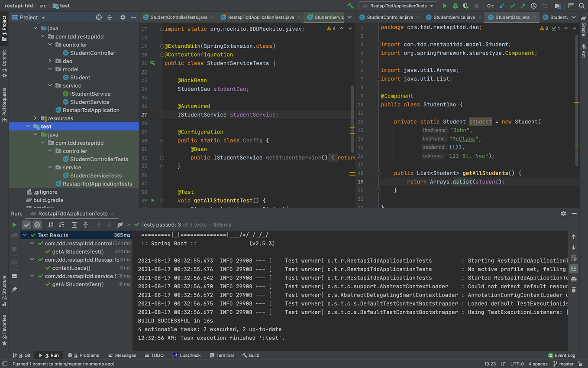Screen dimensions: 588x368
Task: Rerun tests from the Run panel
Action: (x=14, y=225)
